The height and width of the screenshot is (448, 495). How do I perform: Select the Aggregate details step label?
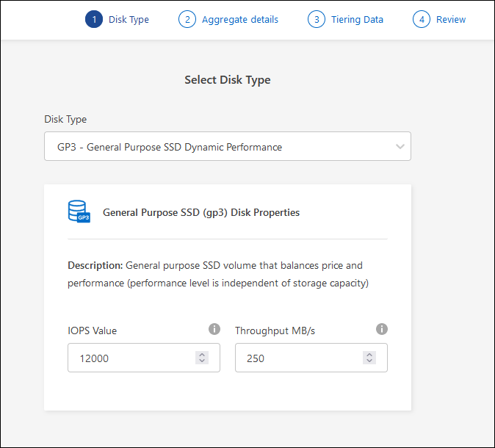pyautogui.click(x=240, y=20)
